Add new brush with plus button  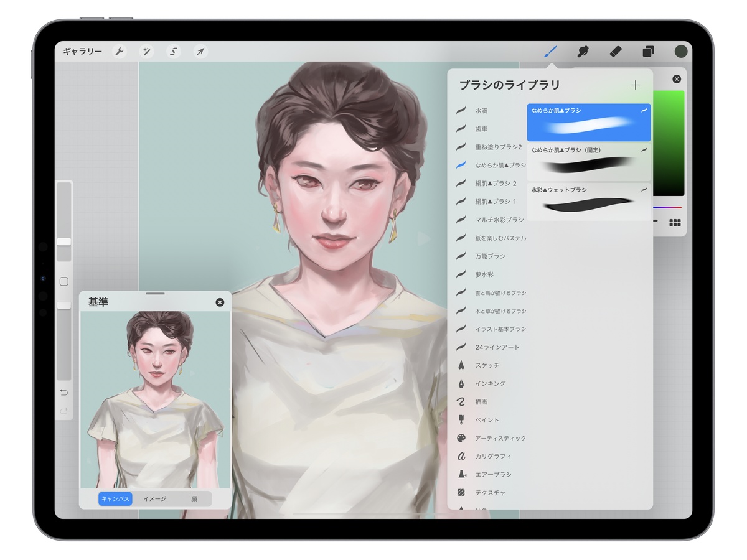coord(635,85)
